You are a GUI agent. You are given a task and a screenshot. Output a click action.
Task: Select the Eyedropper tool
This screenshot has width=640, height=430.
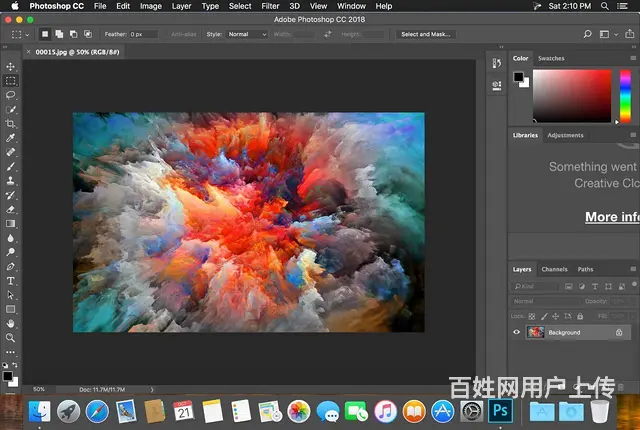(11, 138)
